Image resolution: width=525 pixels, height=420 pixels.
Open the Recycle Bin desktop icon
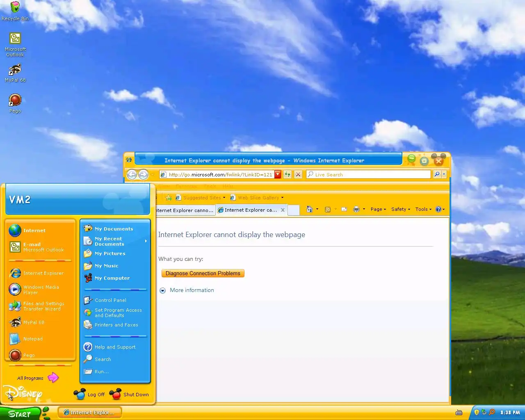pos(15,11)
